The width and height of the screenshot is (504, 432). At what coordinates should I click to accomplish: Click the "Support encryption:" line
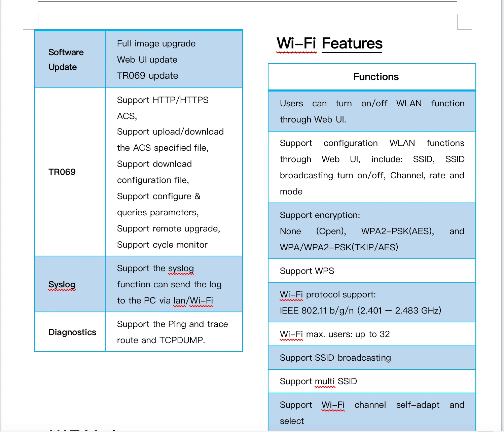(320, 215)
